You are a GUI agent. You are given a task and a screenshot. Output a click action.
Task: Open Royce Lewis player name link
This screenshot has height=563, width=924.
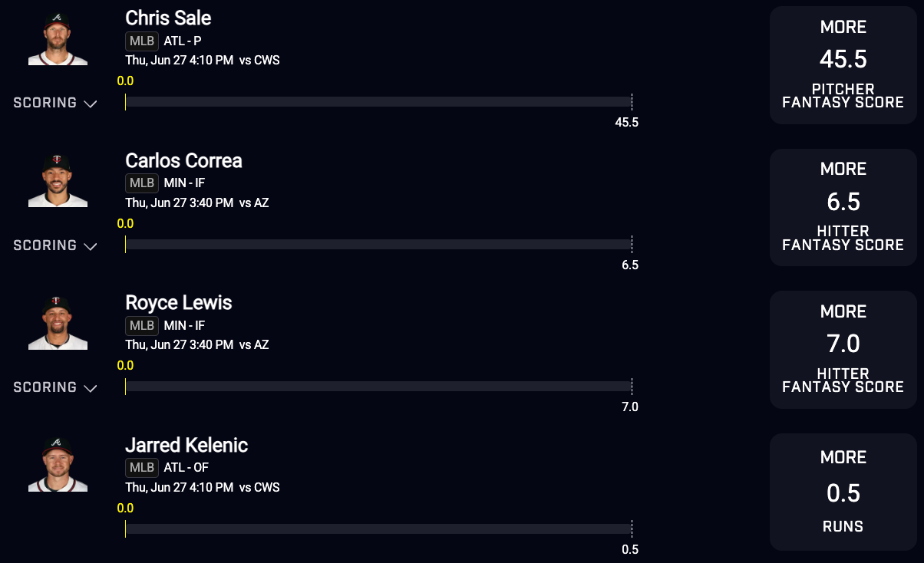click(178, 303)
